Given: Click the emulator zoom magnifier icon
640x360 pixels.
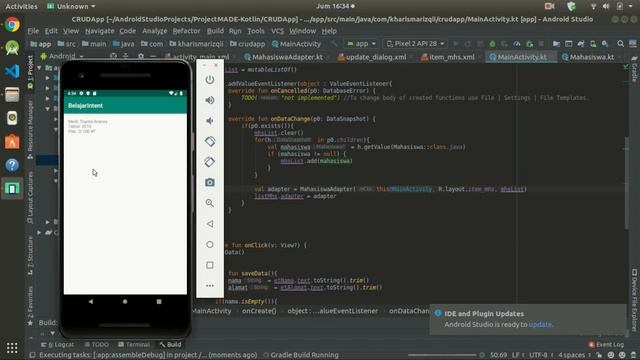Looking at the screenshot, I should pos(210,203).
